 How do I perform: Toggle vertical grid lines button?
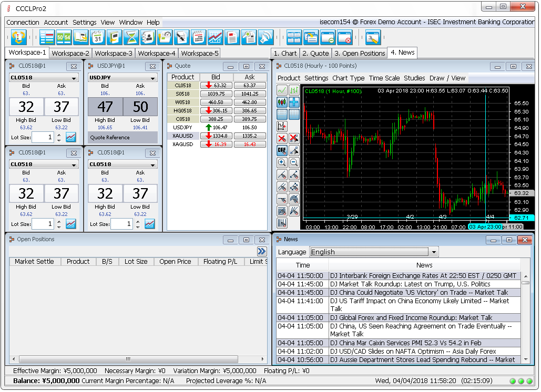tap(294, 114)
